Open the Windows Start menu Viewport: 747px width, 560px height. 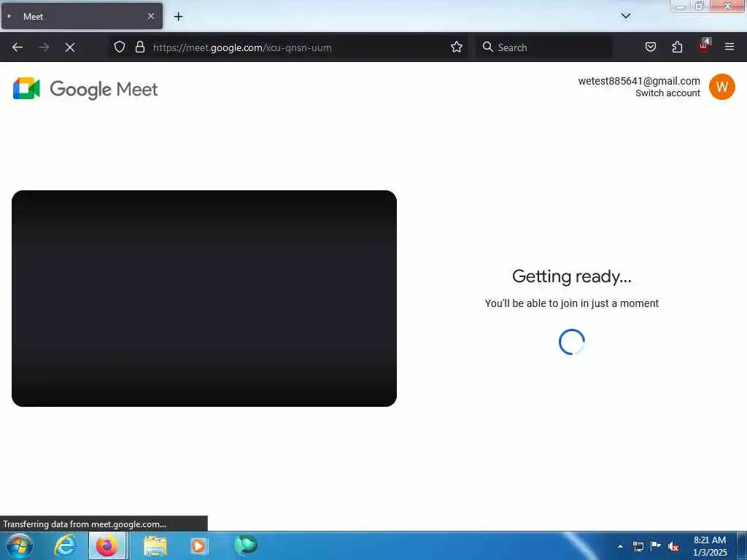(20, 545)
